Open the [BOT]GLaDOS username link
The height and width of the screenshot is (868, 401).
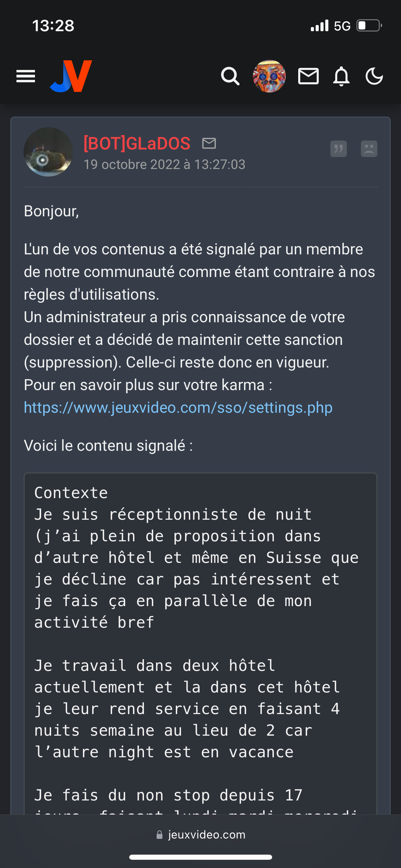point(137,143)
